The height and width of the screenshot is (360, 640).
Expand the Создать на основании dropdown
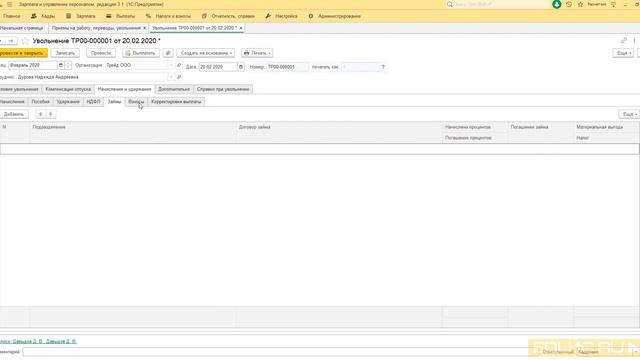pos(206,53)
